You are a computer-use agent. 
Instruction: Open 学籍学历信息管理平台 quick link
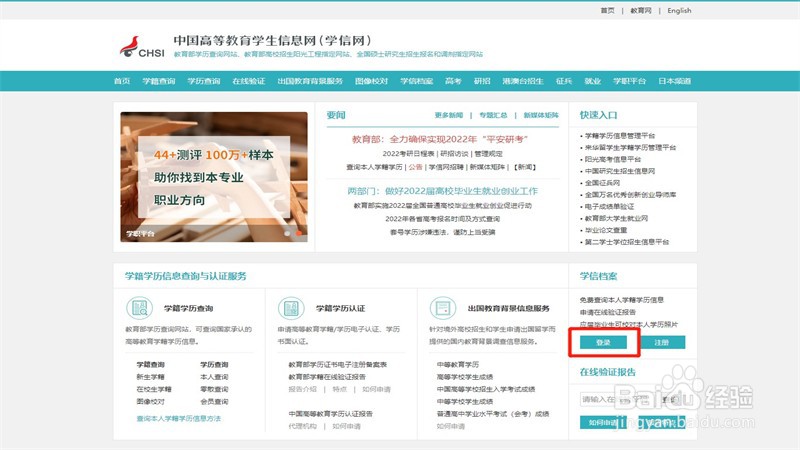[x=620, y=136]
